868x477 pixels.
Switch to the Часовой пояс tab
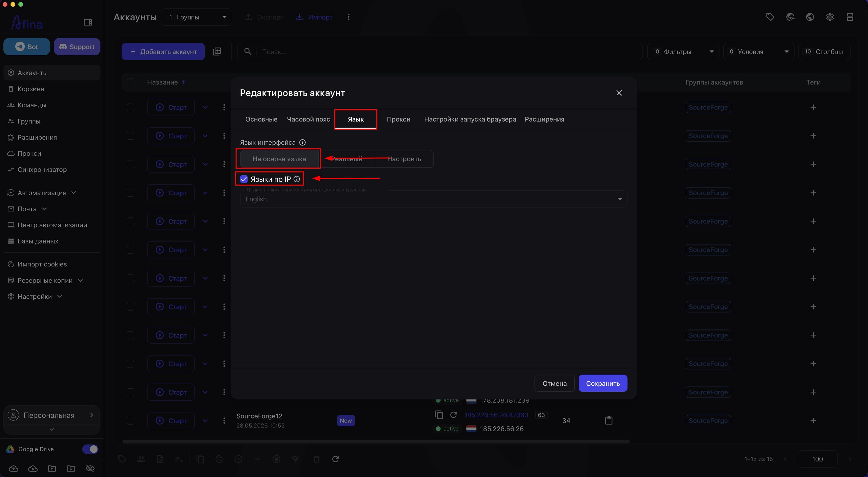coord(308,119)
